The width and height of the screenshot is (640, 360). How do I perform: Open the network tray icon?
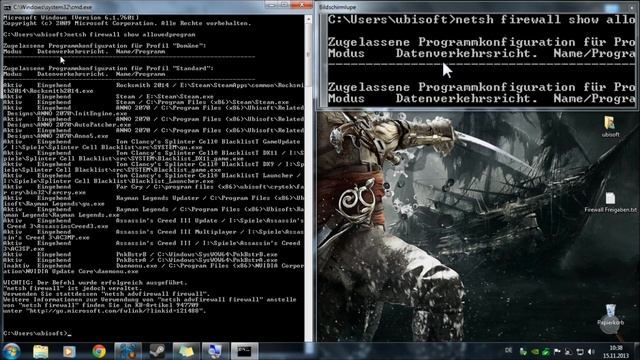[580, 351]
